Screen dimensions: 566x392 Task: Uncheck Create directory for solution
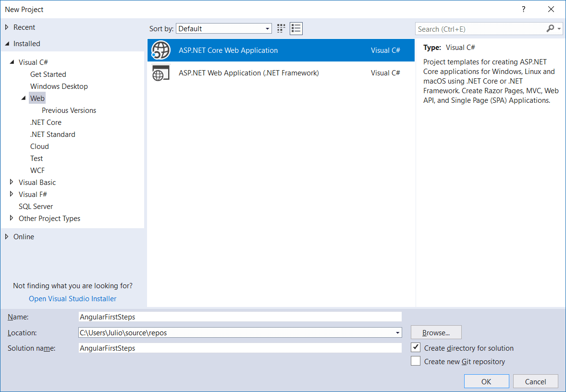[415, 347]
